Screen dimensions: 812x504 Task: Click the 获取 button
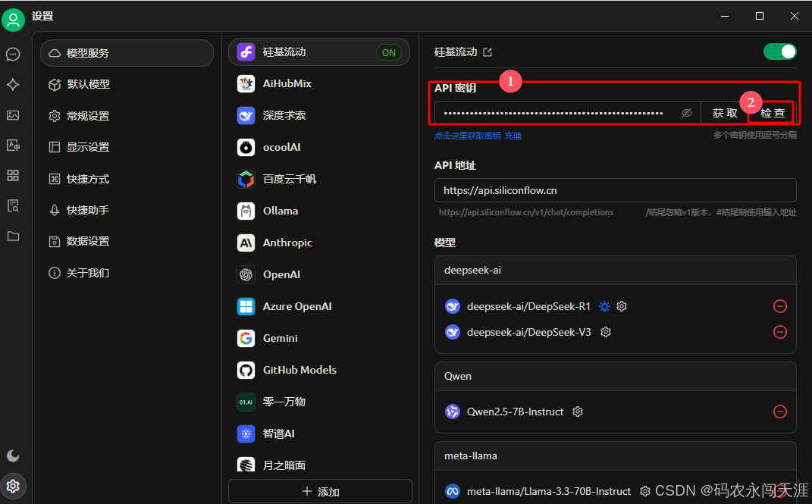click(725, 113)
